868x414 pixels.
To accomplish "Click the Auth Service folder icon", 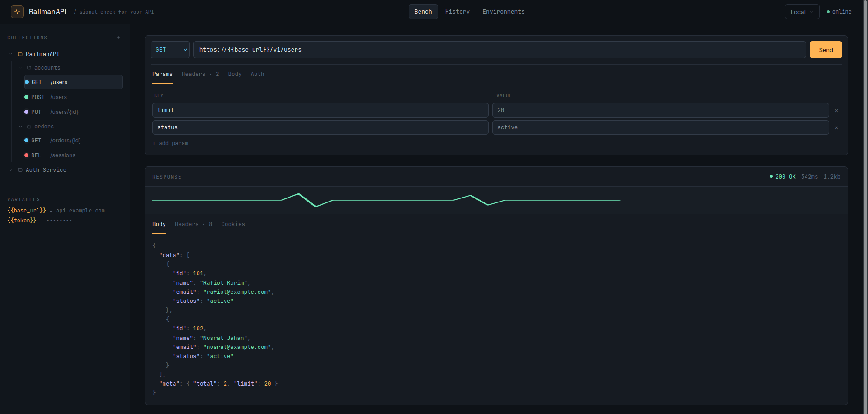I will [x=20, y=170].
